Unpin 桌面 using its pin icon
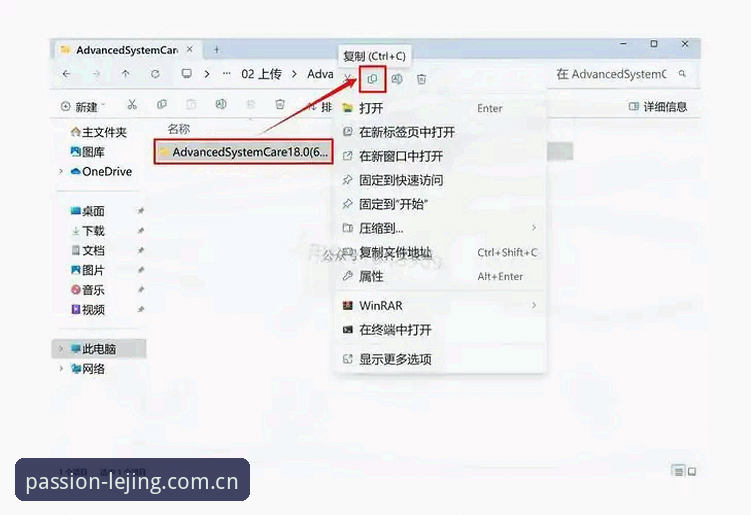 [x=141, y=211]
